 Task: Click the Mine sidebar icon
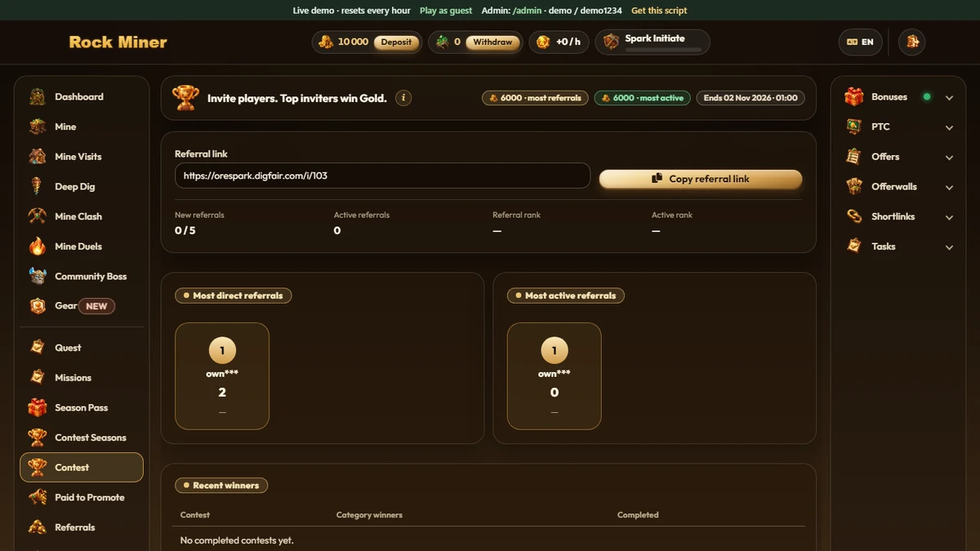point(38,127)
